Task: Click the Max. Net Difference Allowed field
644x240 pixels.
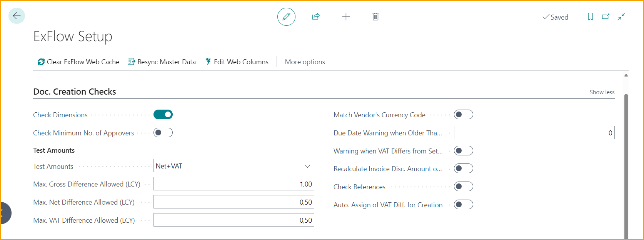Action: pyautogui.click(x=234, y=202)
